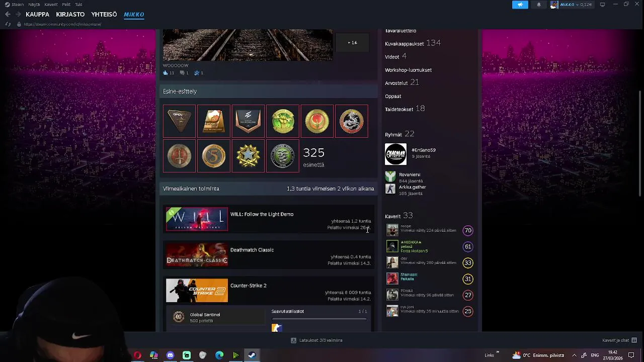Open the green fist coin showcase item
Viewport: 644px width, 362px height.
[283, 121]
